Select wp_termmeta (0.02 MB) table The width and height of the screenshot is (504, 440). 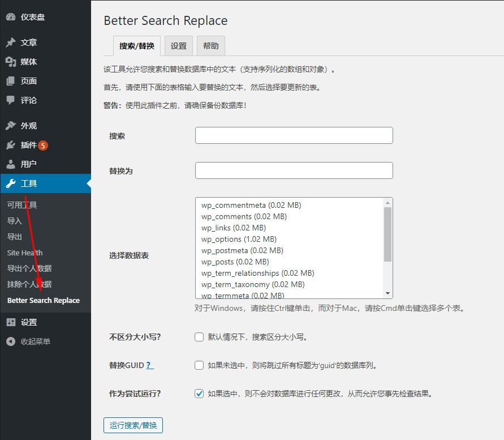243,295
